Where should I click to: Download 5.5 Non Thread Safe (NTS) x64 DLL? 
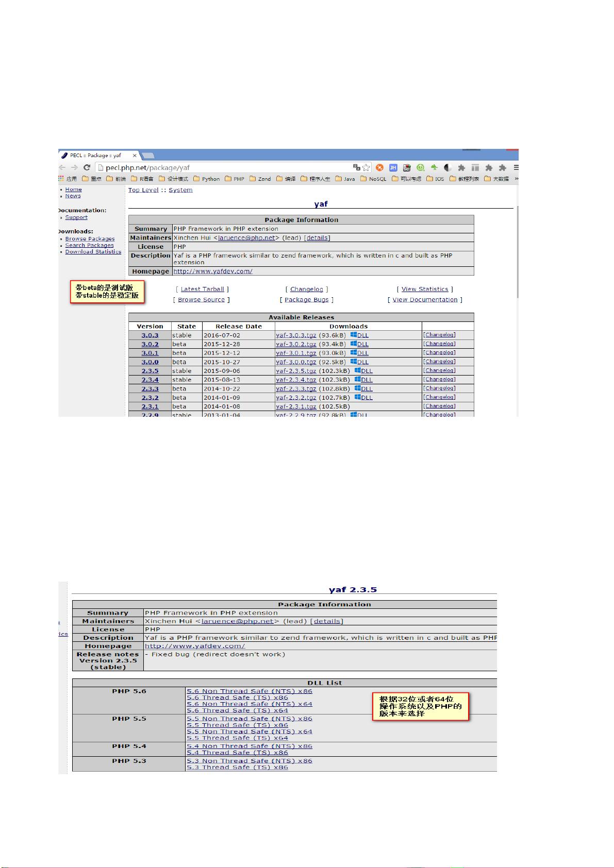click(250, 731)
